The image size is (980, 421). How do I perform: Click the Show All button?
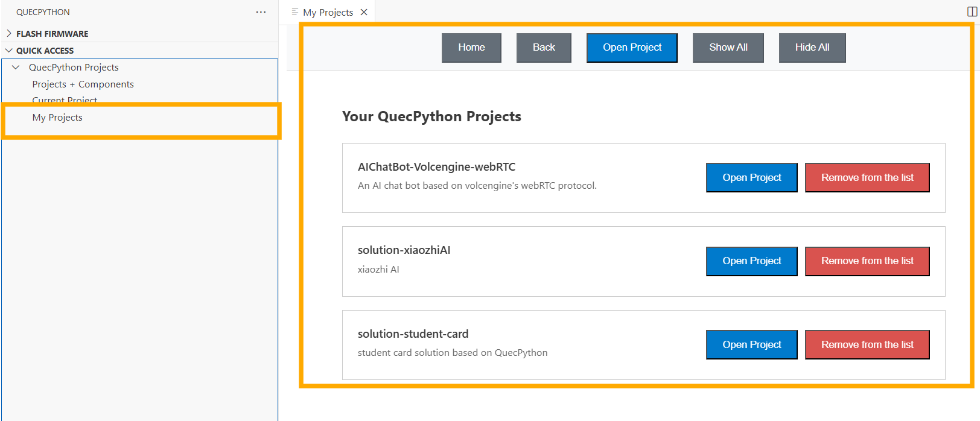[728, 48]
